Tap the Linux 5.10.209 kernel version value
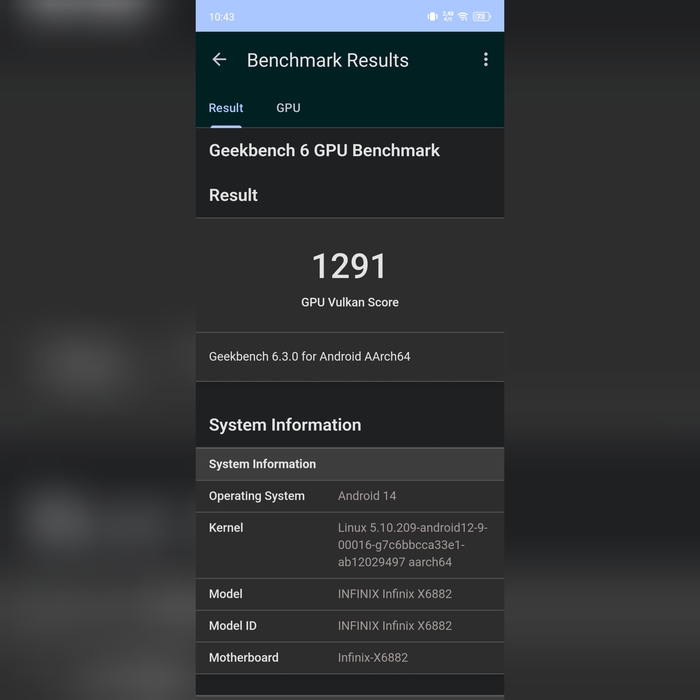 (x=412, y=545)
